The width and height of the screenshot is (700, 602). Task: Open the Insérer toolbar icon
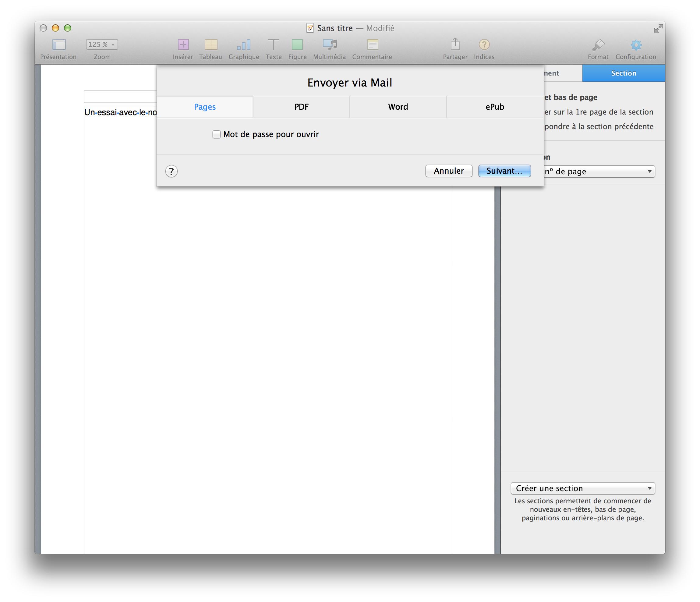[183, 44]
